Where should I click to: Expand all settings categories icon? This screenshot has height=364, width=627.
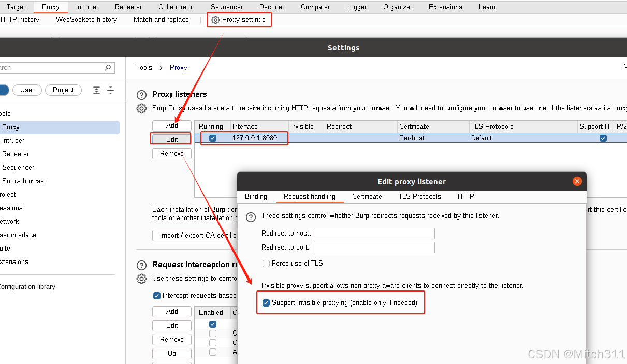96,90
